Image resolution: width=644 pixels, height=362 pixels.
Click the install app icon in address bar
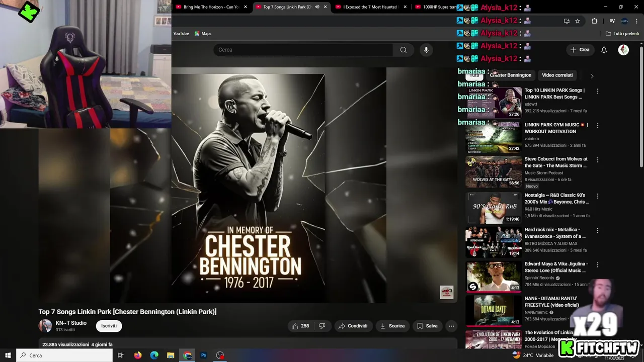click(567, 21)
